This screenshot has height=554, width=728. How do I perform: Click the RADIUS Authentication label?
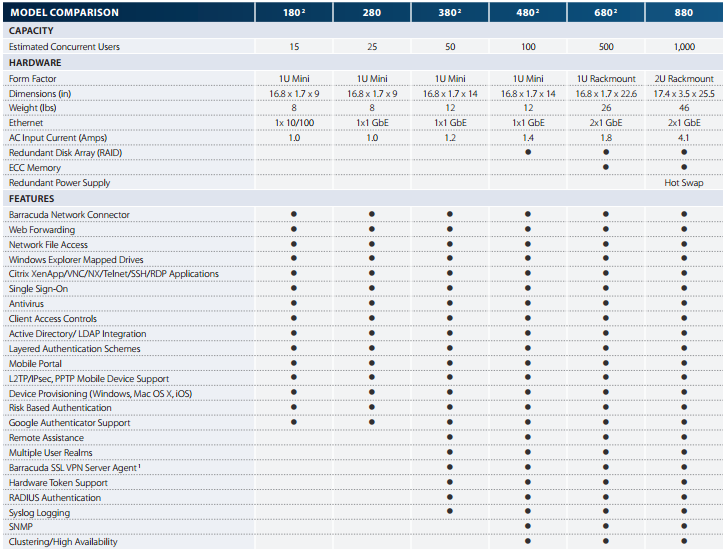(x=55, y=498)
